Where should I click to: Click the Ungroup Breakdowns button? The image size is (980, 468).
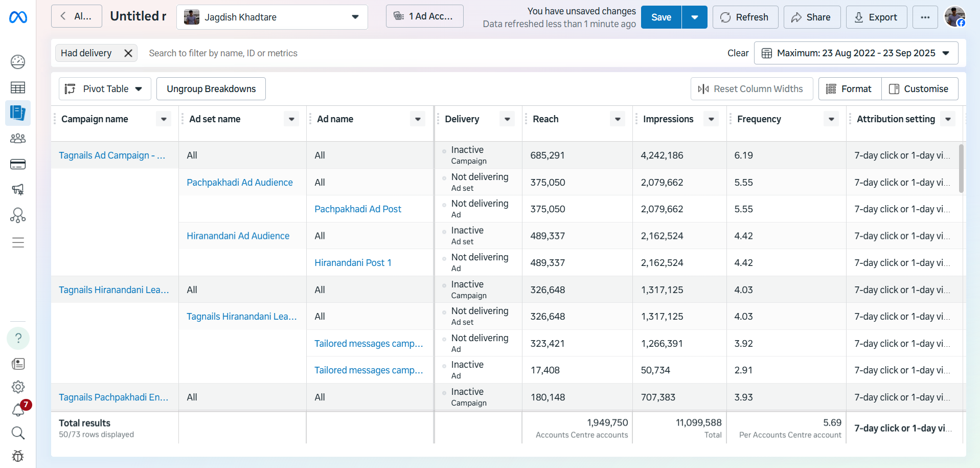coord(211,89)
